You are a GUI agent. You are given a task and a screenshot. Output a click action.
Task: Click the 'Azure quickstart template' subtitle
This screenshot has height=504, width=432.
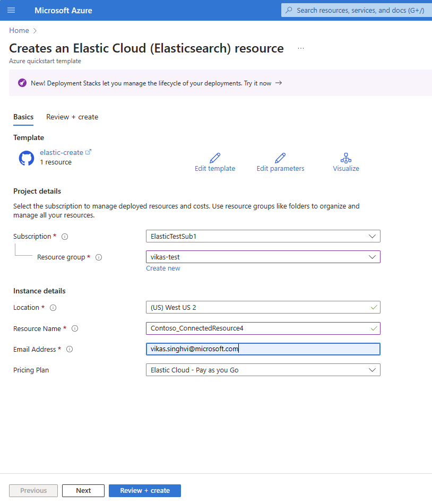[45, 61]
